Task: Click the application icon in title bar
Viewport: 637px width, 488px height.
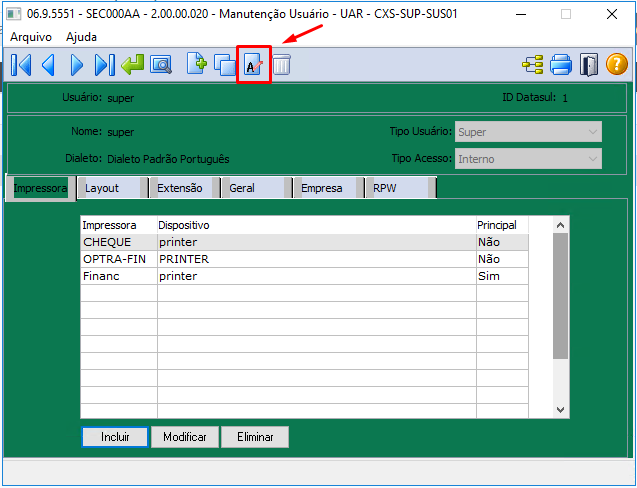Action: click(14, 14)
